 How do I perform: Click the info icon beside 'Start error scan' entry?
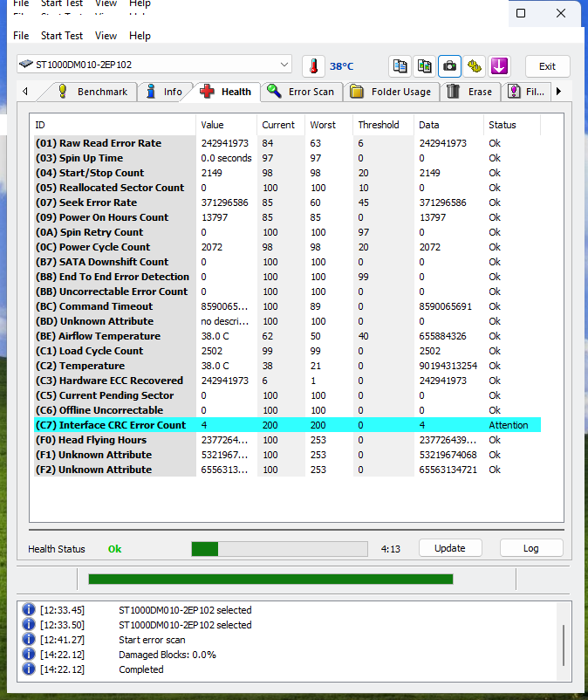[29, 640]
